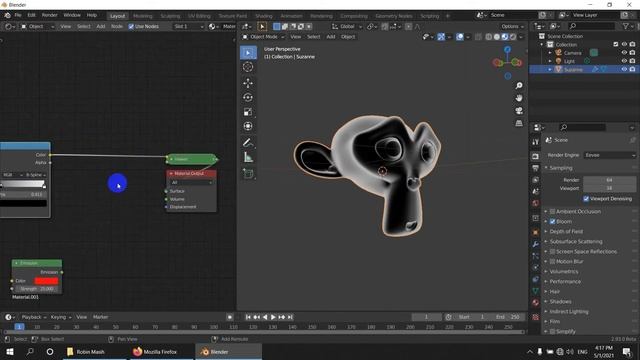Open the viewport Options button

[x=512, y=27]
